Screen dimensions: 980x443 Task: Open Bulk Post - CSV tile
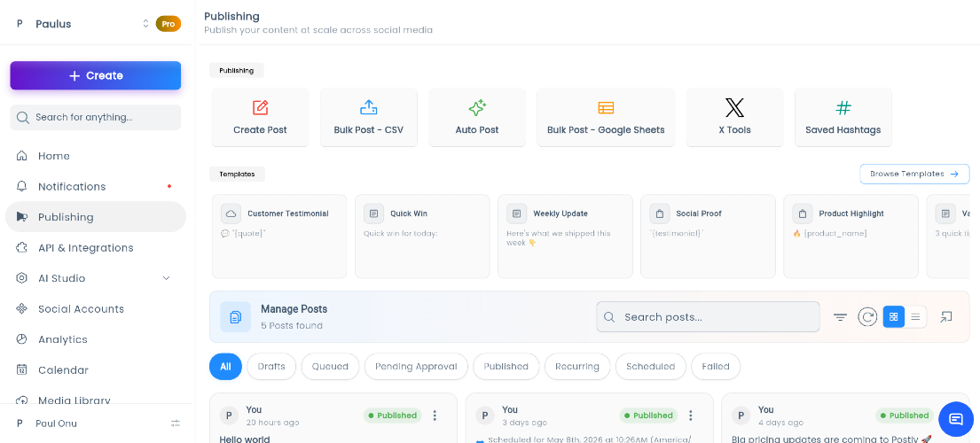tap(369, 117)
